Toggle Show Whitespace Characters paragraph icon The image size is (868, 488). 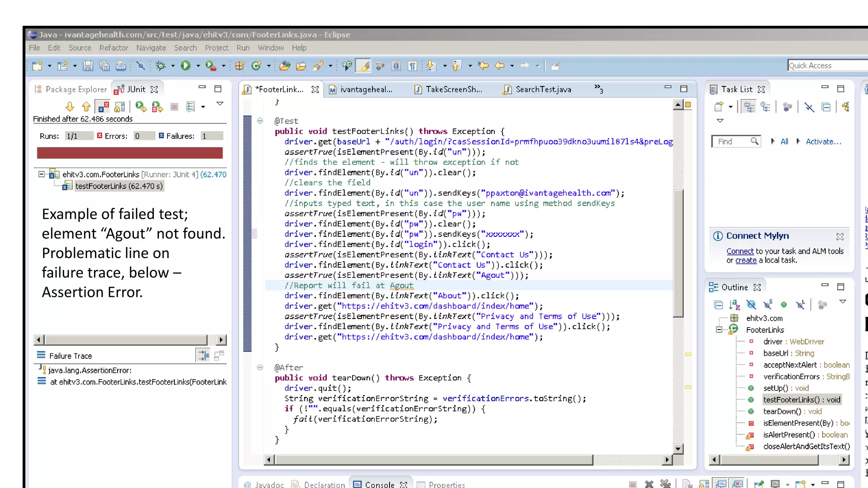coord(412,66)
